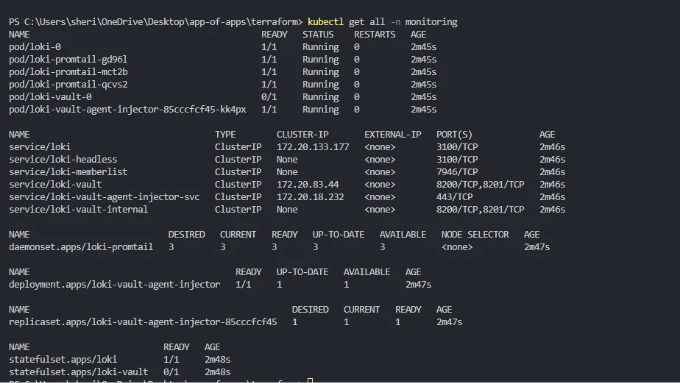The width and height of the screenshot is (680, 383).
Task: Click the CLUSTER-IP column header
Action: point(302,135)
